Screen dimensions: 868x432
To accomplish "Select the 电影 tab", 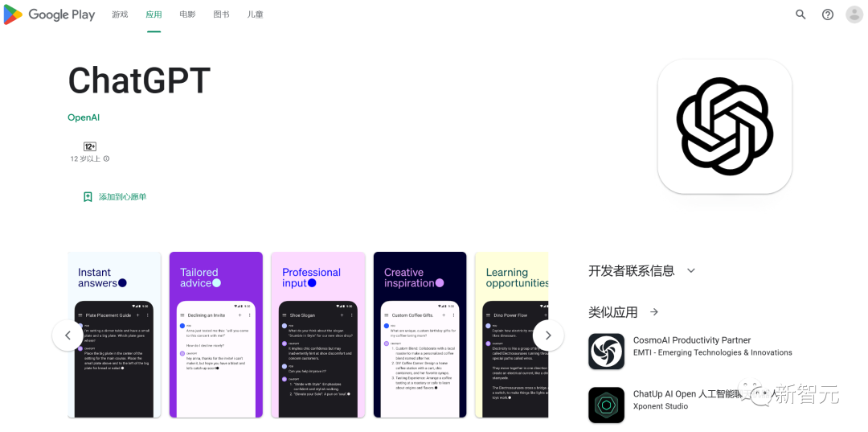I will [x=187, y=14].
